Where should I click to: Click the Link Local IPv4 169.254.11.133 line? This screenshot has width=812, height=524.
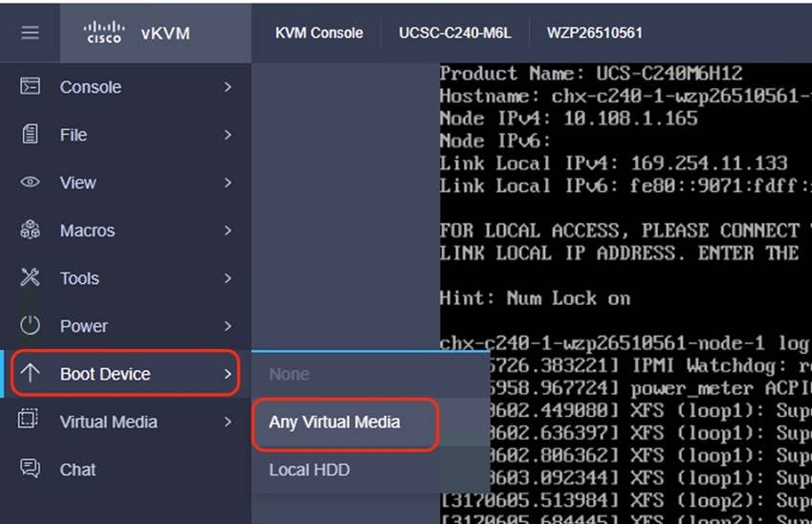[x=614, y=164]
